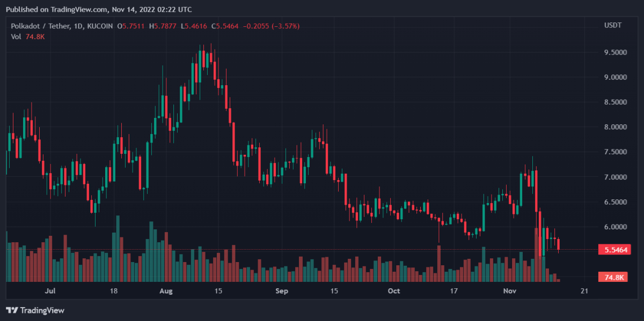Click the 21 date label on time axis
The image size is (644, 321).
tap(584, 291)
